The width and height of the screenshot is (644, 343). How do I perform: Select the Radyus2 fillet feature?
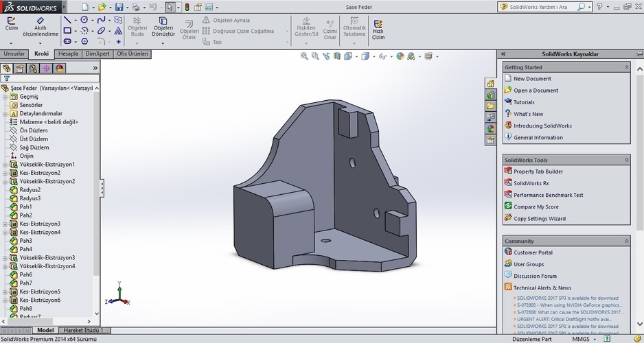(x=30, y=190)
